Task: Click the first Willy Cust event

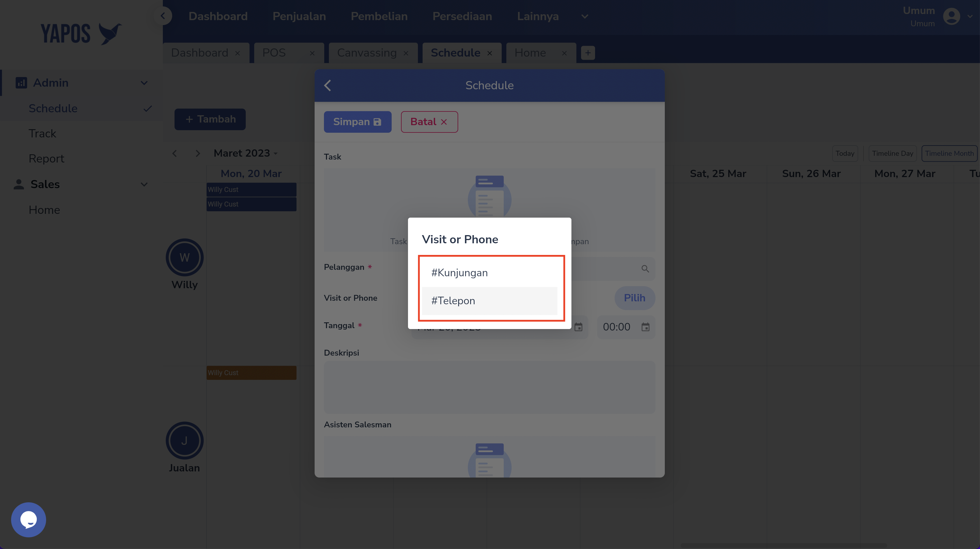Action: (x=251, y=189)
